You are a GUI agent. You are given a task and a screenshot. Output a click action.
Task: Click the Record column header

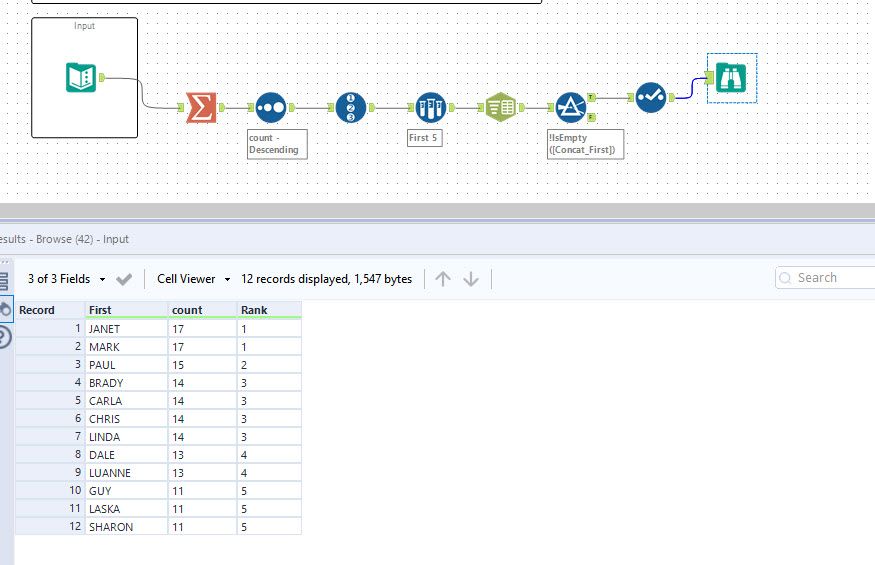click(50, 310)
